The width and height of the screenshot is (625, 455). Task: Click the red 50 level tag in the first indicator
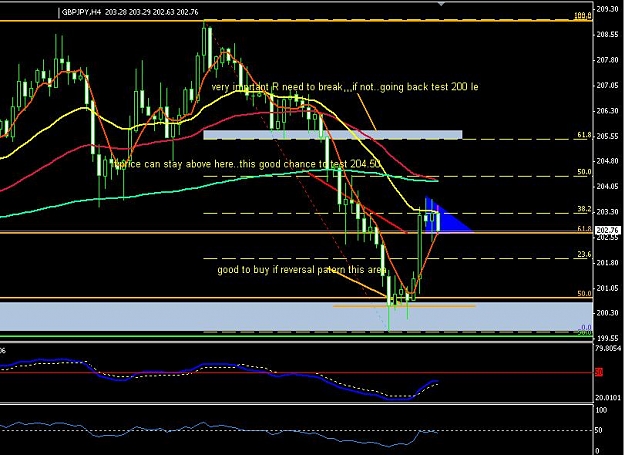pos(599,373)
